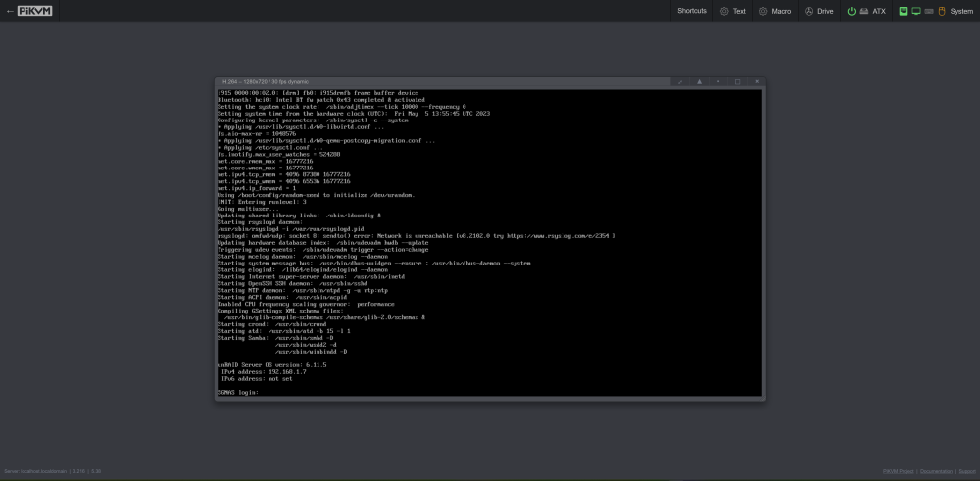Close the H.264 stream window
This screenshot has width=980, height=481.
tap(757, 82)
